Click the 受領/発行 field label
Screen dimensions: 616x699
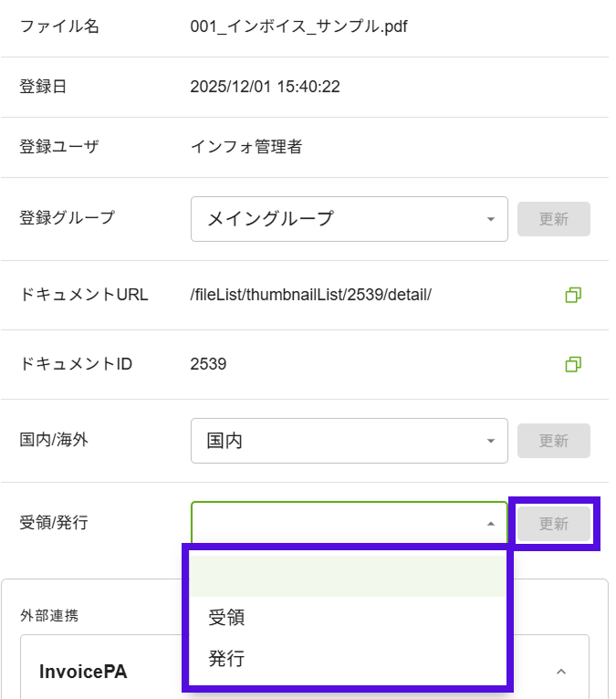[x=53, y=523]
